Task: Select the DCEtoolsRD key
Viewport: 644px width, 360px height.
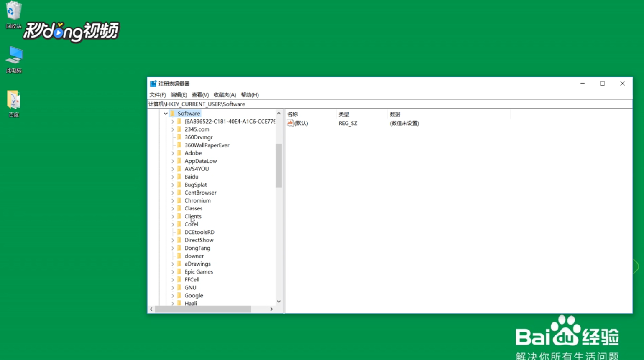Action: (199, 233)
